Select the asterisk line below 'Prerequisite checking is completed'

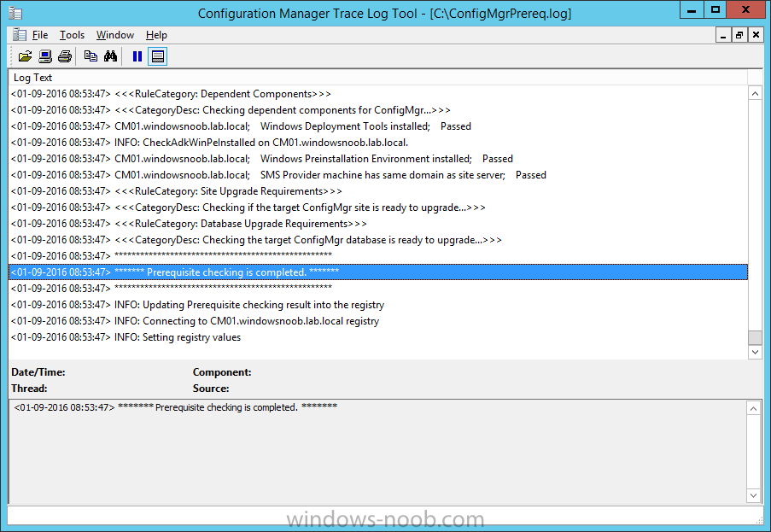(377, 288)
